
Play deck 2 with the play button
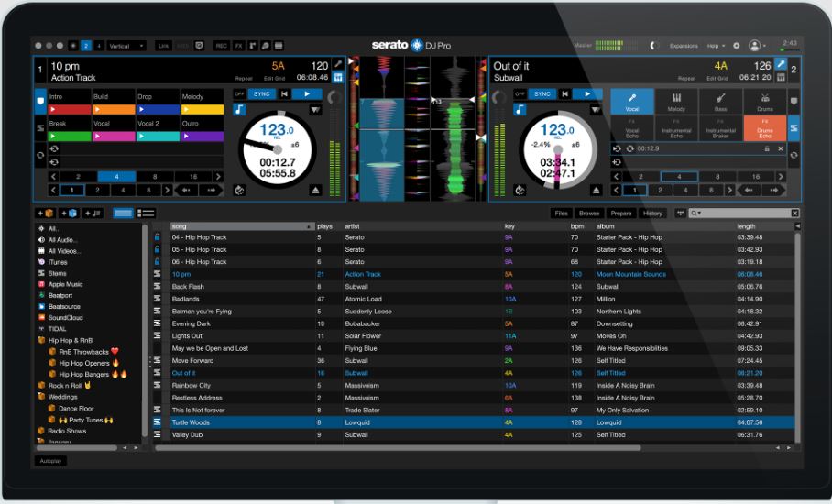tap(587, 93)
